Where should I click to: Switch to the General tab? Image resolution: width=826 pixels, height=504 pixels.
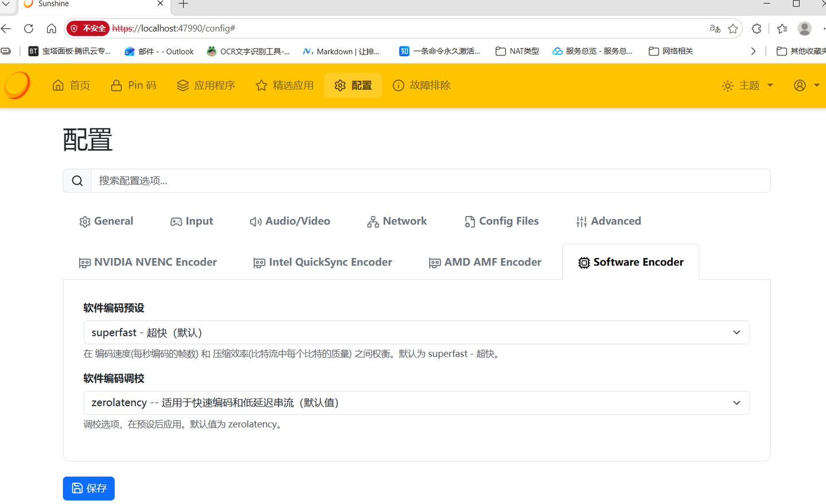coord(106,221)
